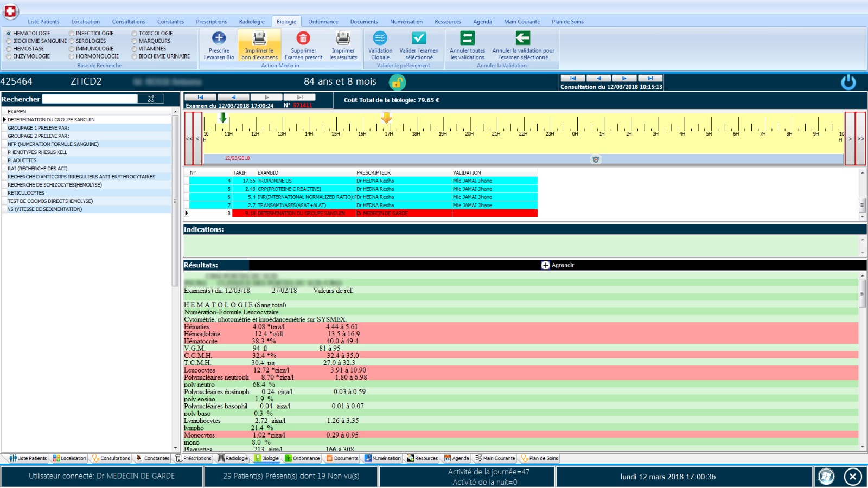Step timeline left with < button
The height and width of the screenshot is (488, 868).
[197, 139]
